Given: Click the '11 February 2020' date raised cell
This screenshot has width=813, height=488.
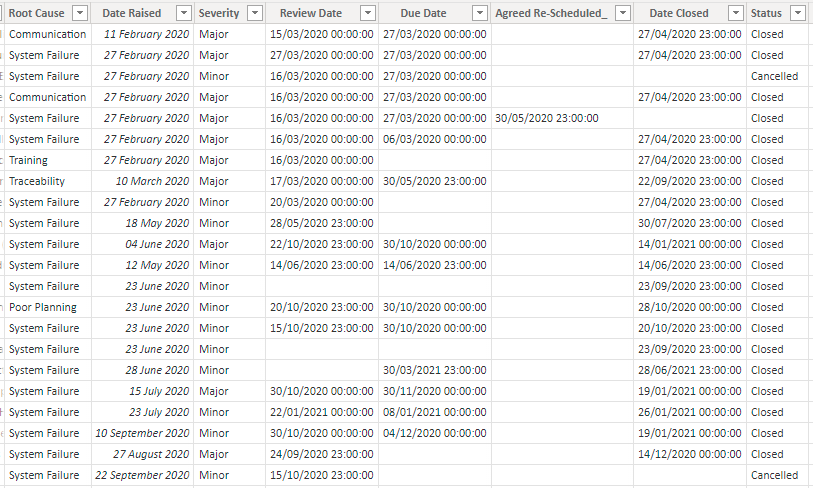Looking at the screenshot, I should 143,34.
